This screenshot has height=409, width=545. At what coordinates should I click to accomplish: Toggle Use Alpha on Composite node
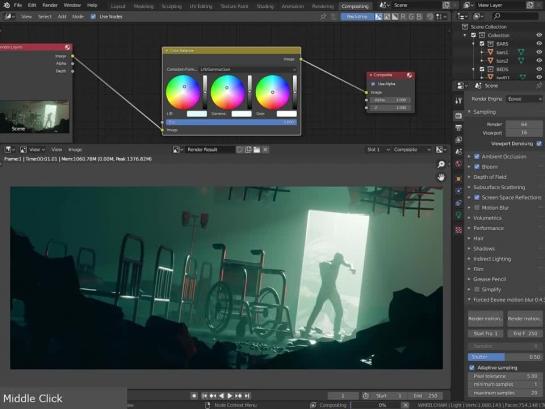373,84
